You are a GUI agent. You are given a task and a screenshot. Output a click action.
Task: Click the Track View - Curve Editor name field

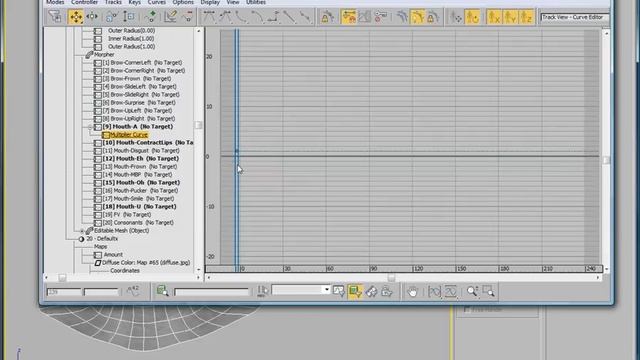[575, 17]
